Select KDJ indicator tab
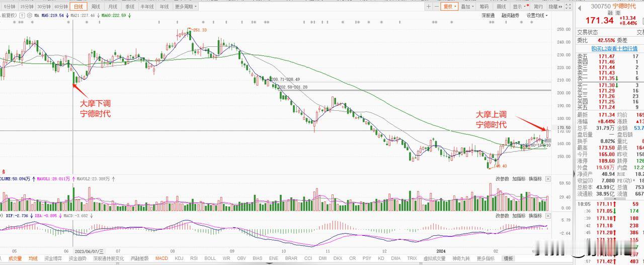The image size is (644, 265). pos(179,258)
